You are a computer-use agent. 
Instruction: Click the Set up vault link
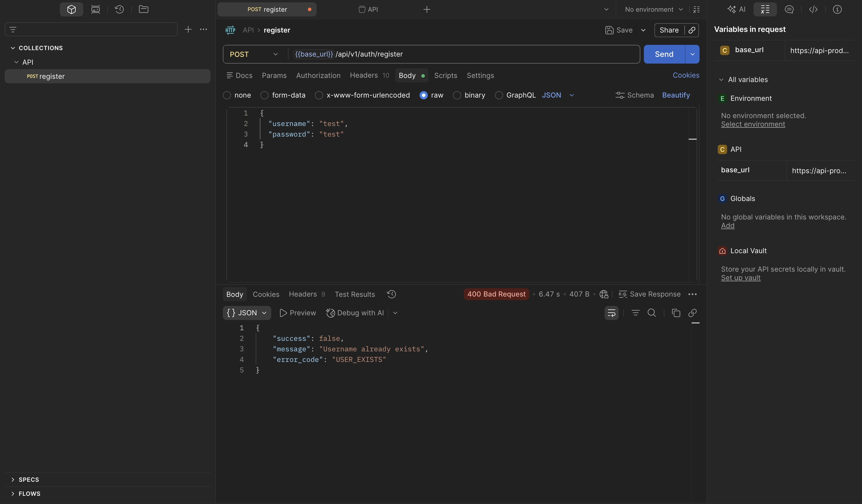(x=741, y=278)
